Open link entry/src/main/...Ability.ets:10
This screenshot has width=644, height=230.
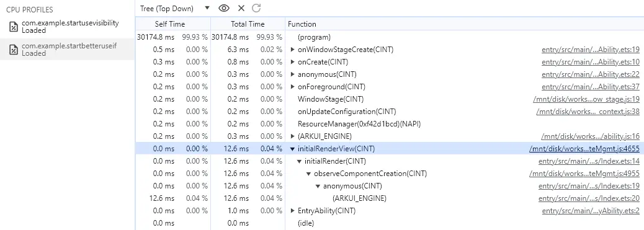pos(591,62)
